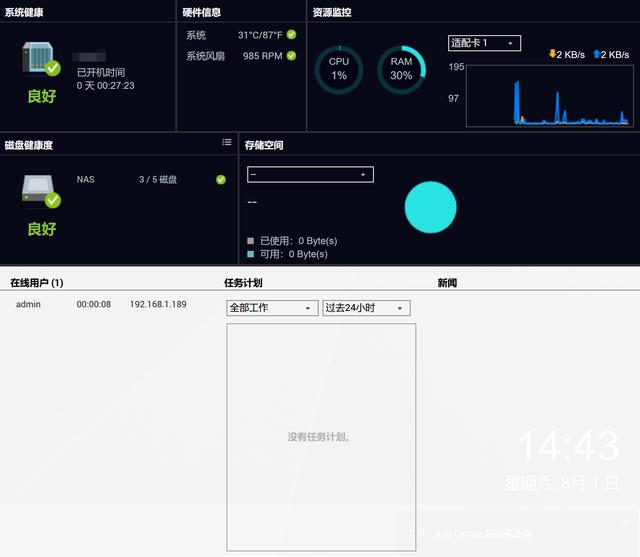Open the 全部工作 task filter dropdown
The image size is (640, 557).
(272, 308)
